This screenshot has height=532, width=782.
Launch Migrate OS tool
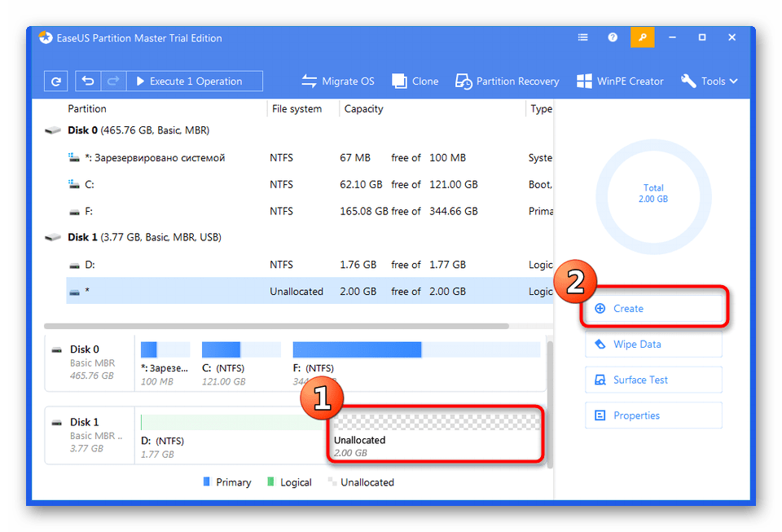338,81
